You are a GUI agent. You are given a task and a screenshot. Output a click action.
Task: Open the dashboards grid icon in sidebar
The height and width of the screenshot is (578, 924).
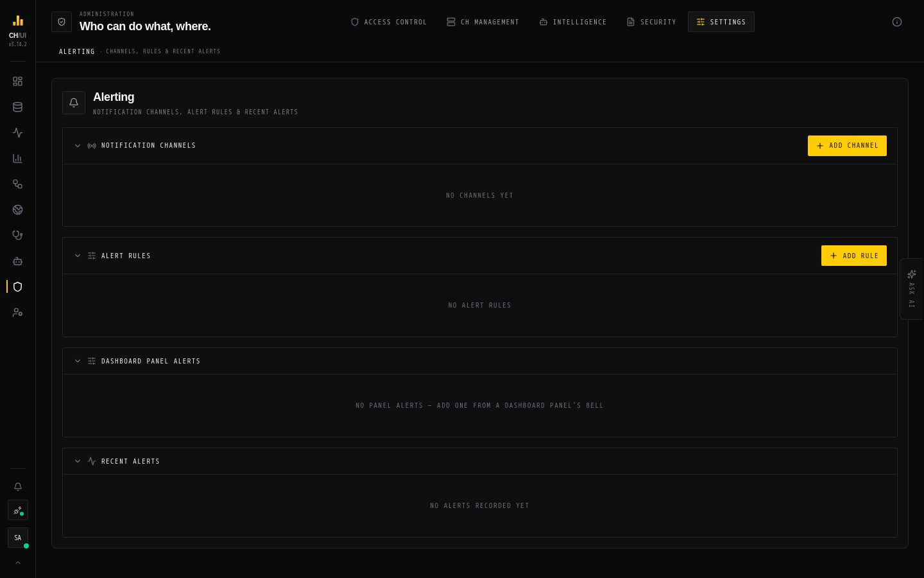[17, 82]
